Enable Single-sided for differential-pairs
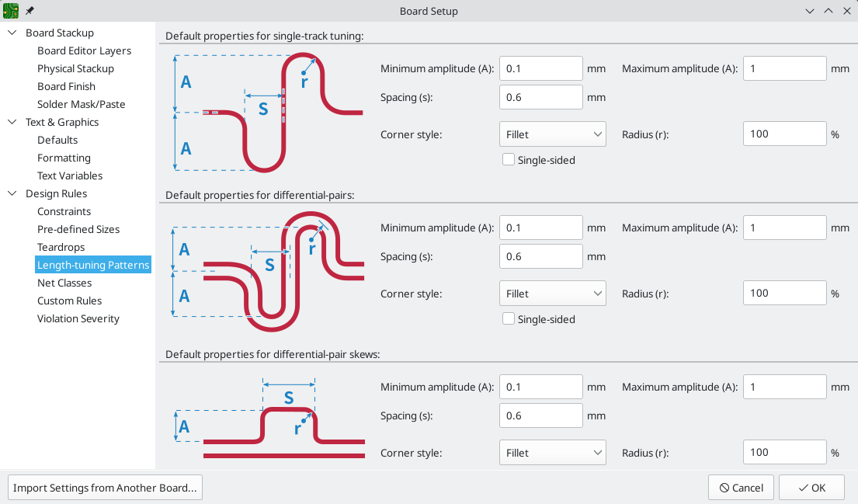 tap(509, 319)
